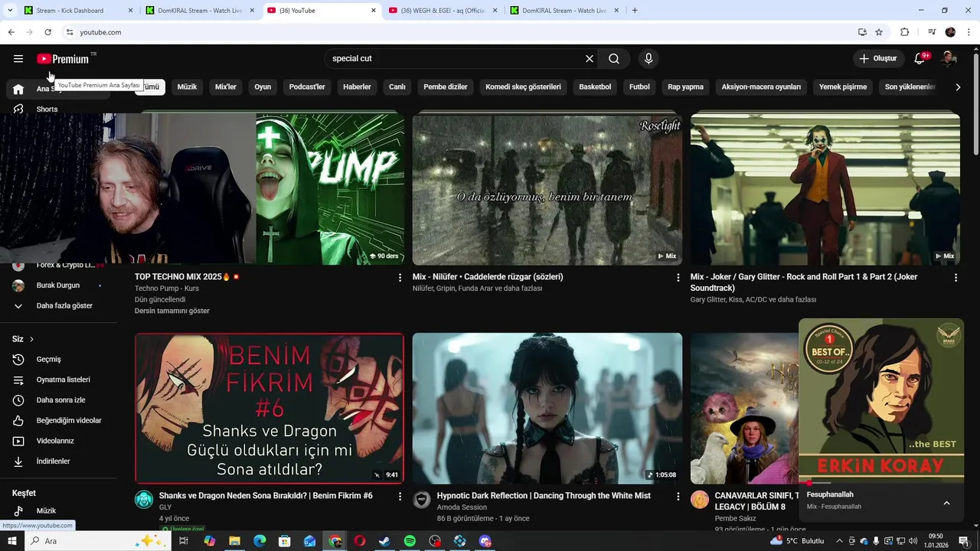This screenshot has width=980, height=551.
Task: Open Amoda Session channel link
Action: pos(462,507)
